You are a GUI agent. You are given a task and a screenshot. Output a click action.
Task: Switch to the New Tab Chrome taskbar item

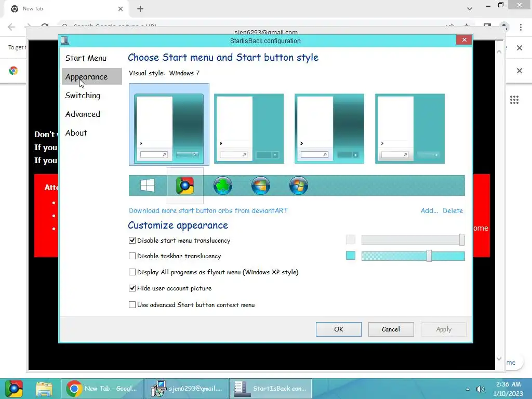(102, 389)
